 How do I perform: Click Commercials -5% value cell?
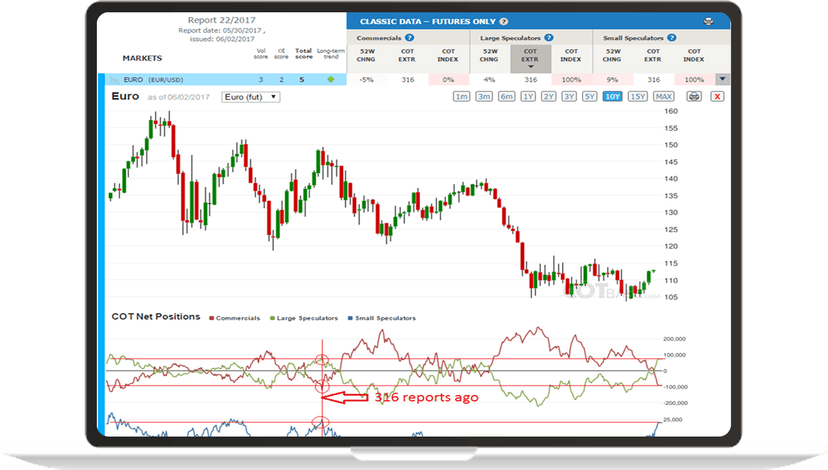366,80
